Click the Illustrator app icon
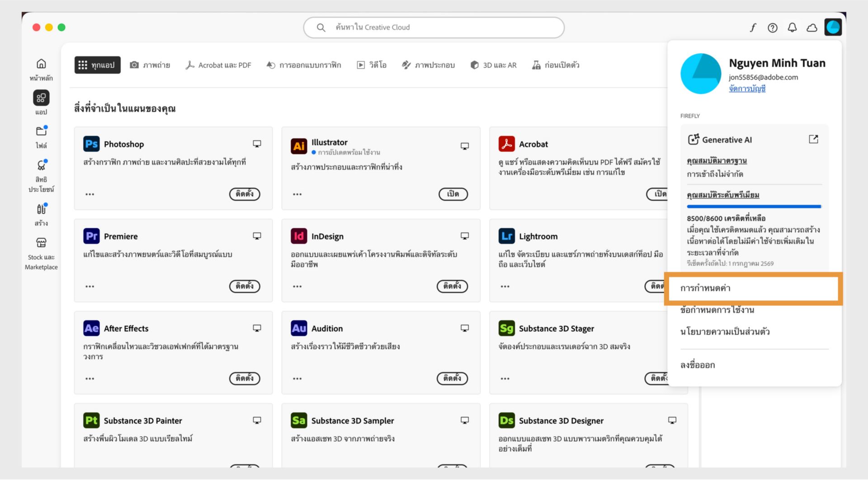This screenshot has height=480, width=868. (299, 146)
